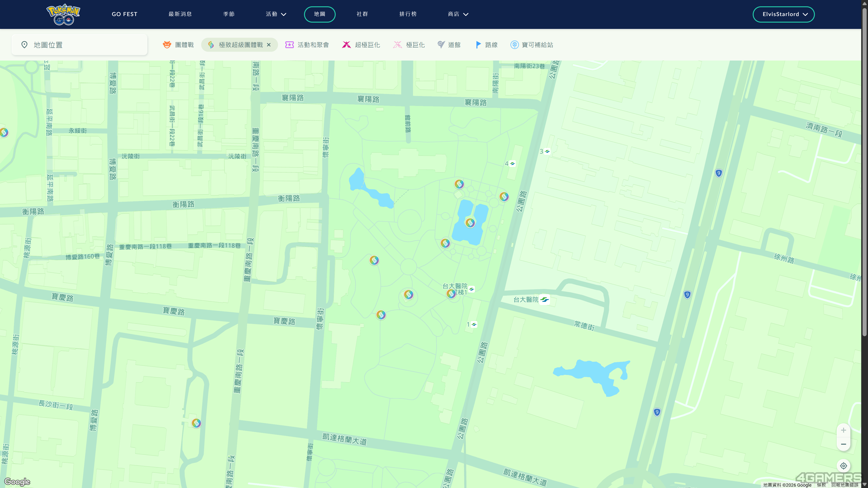Screen dimensions: 868x488
Task: Toggle the 團體戰 raid filter
Action: pyautogui.click(x=178, y=45)
